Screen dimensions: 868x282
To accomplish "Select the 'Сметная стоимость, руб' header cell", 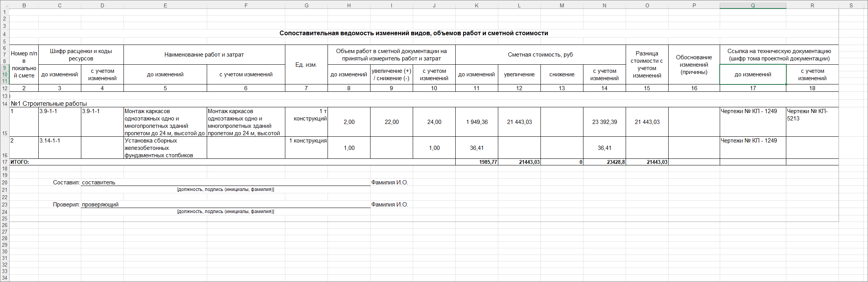I will [540, 55].
